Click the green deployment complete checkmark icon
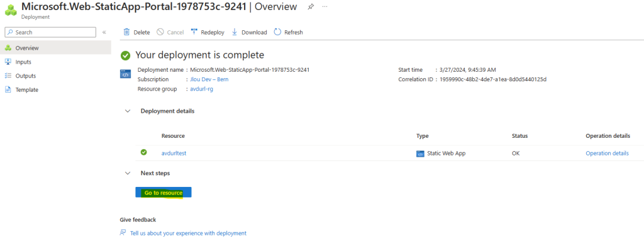The image size is (644, 243). 125,55
